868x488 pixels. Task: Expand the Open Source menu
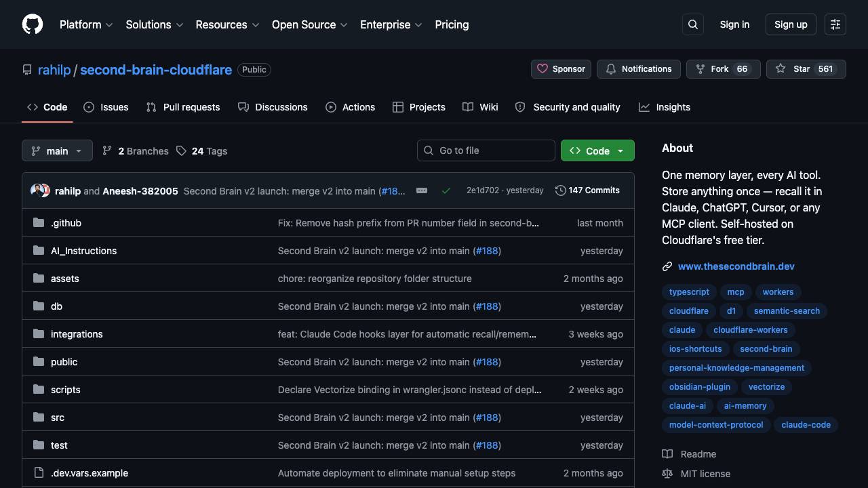coord(310,24)
